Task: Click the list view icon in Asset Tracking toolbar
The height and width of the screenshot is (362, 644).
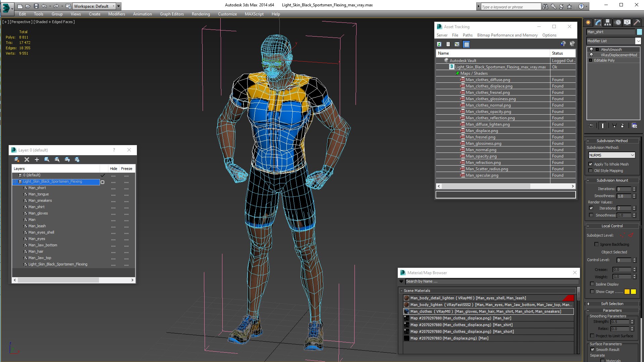Action: click(448, 44)
